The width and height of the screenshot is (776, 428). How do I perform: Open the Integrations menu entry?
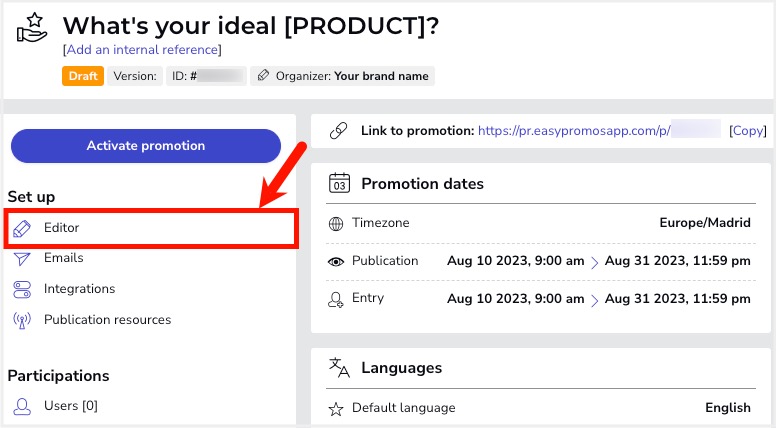coord(79,288)
